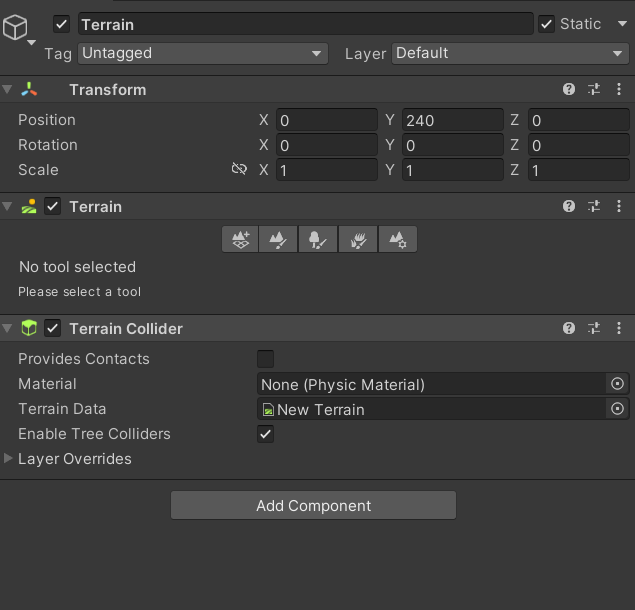The image size is (635, 610).
Task: Open Terrain component three-dot menu
Action: (619, 206)
